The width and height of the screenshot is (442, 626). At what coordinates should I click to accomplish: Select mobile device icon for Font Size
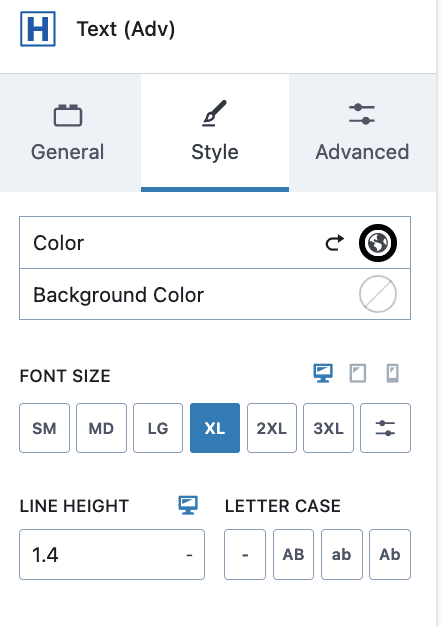pyautogui.click(x=392, y=373)
